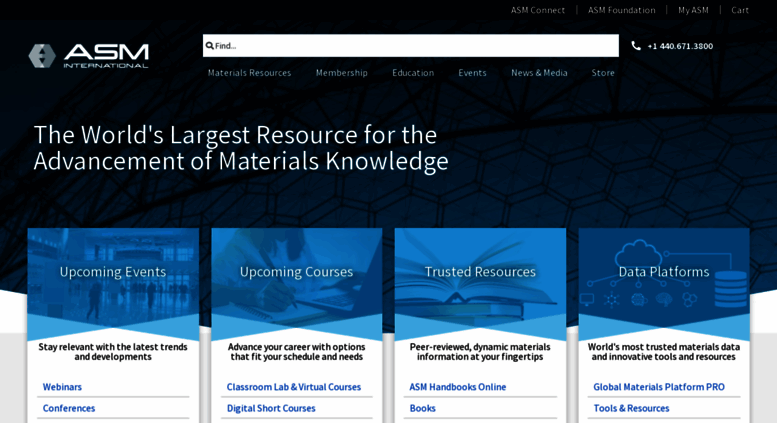Click the ASM International logo
777x423 pixels.
tap(89, 56)
